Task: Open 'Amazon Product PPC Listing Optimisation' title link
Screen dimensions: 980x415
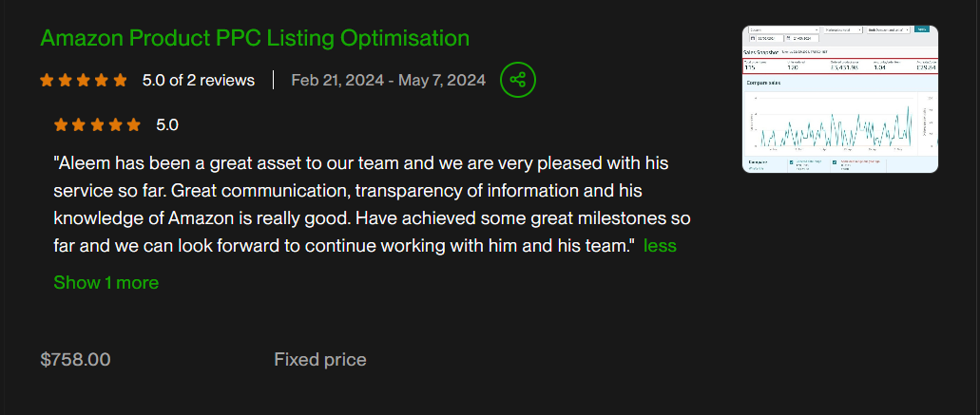Action: coord(255,38)
